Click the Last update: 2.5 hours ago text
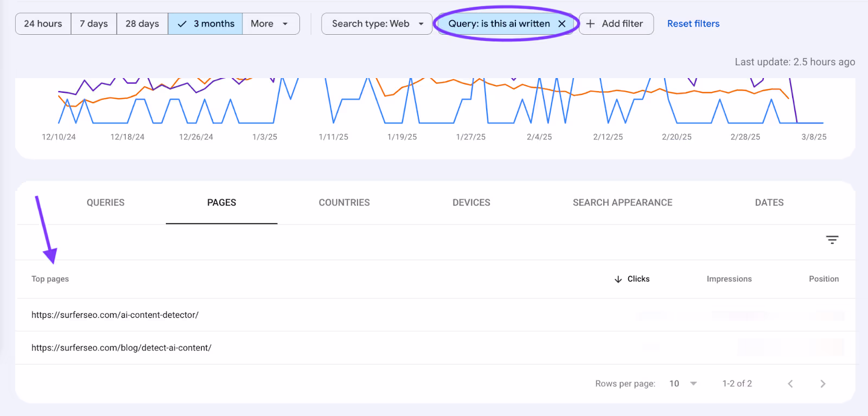This screenshot has width=868, height=416. coord(795,62)
